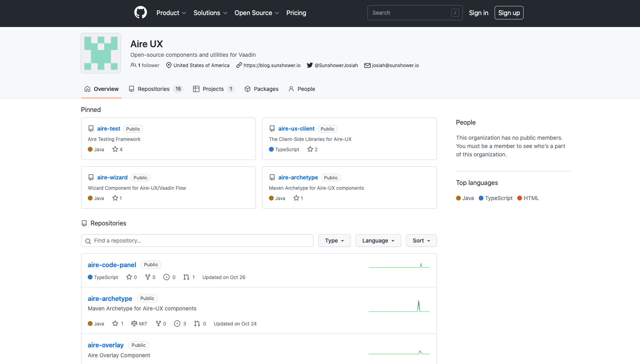The height and width of the screenshot is (364, 640).
Task: Open the aire-test pinned repository link
Action: [x=109, y=129]
